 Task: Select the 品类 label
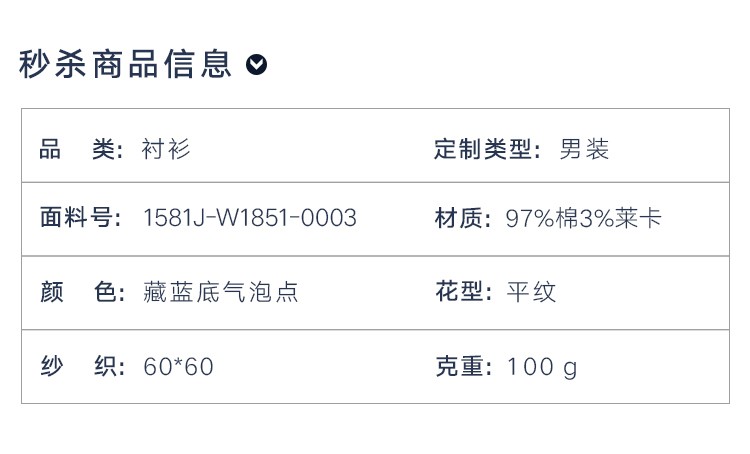[81, 149]
